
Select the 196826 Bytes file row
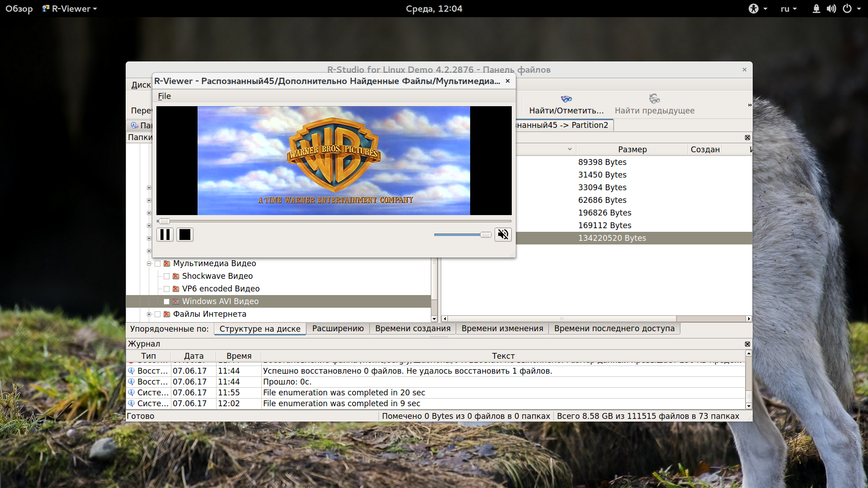[x=634, y=213]
